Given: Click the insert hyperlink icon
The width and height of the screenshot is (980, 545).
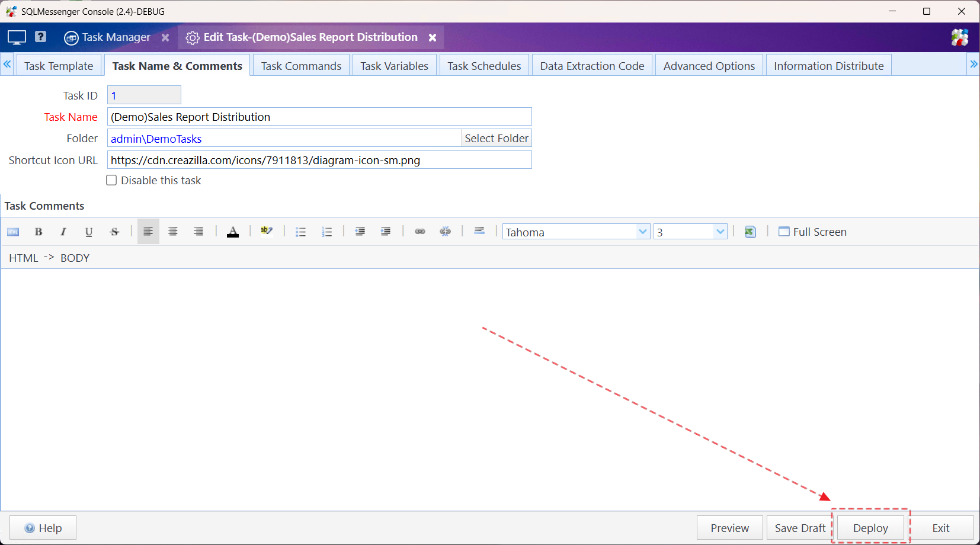Looking at the screenshot, I should (x=420, y=232).
